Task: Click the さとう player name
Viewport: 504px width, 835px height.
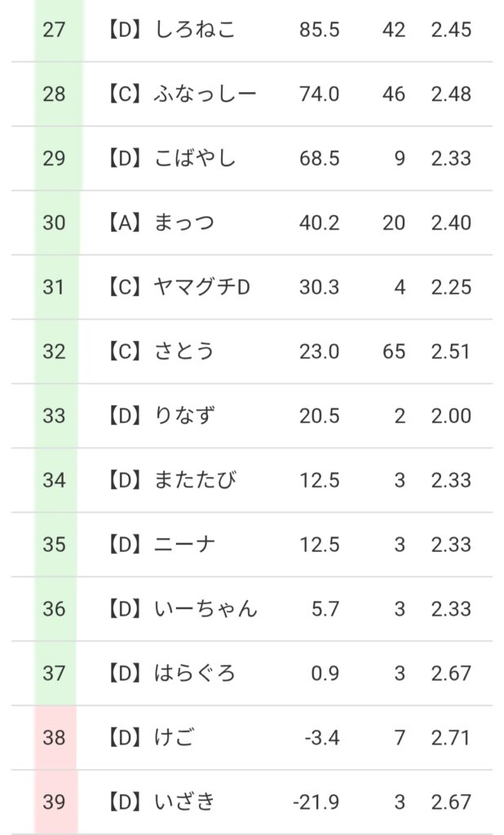Action: tap(184, 351)
